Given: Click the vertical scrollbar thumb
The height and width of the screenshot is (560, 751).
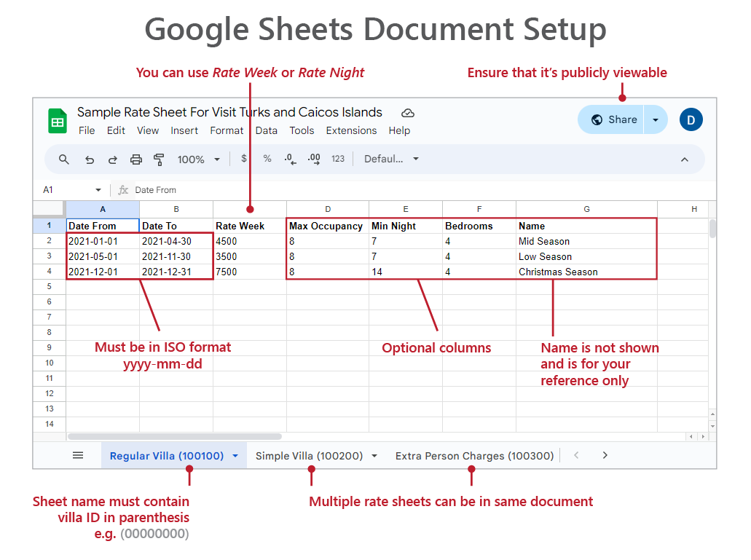Looking at the screenshot, I should tap(712, 229).
